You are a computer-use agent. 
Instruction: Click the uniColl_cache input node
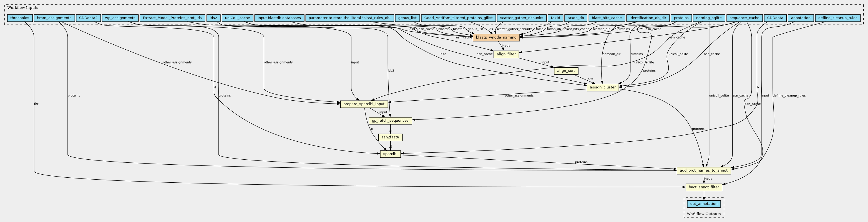click(238, 18)
